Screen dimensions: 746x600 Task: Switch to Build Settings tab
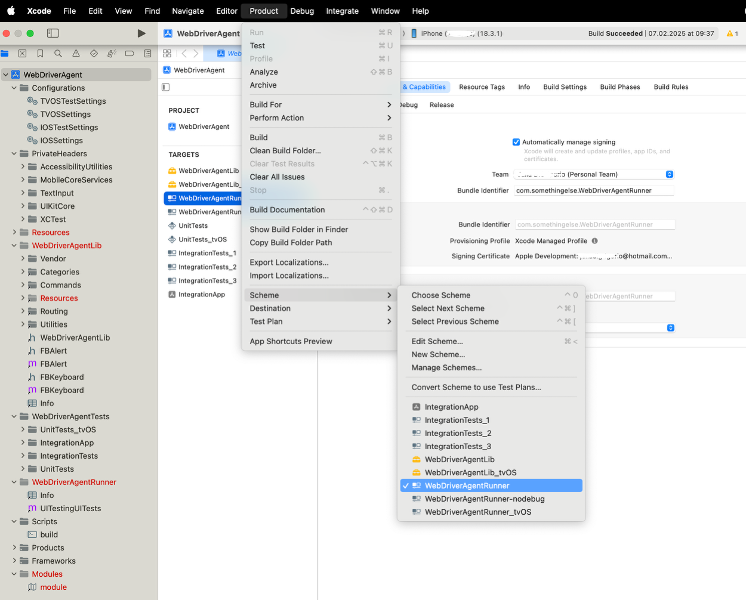coord(565,87)
